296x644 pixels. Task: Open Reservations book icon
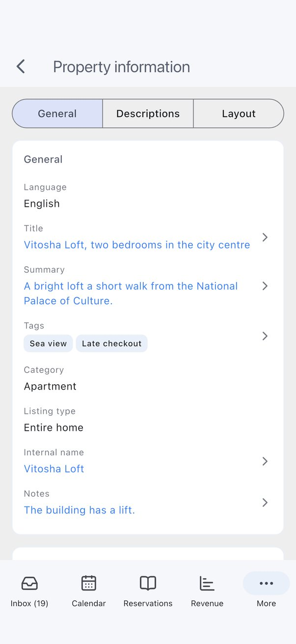pos(148,583)
